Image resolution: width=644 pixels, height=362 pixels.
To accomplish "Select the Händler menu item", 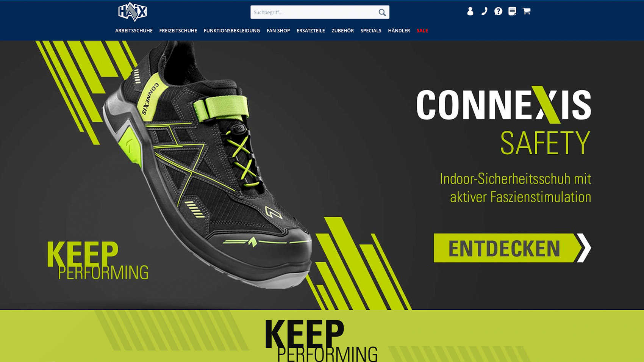I will click(x=399, y=31).
